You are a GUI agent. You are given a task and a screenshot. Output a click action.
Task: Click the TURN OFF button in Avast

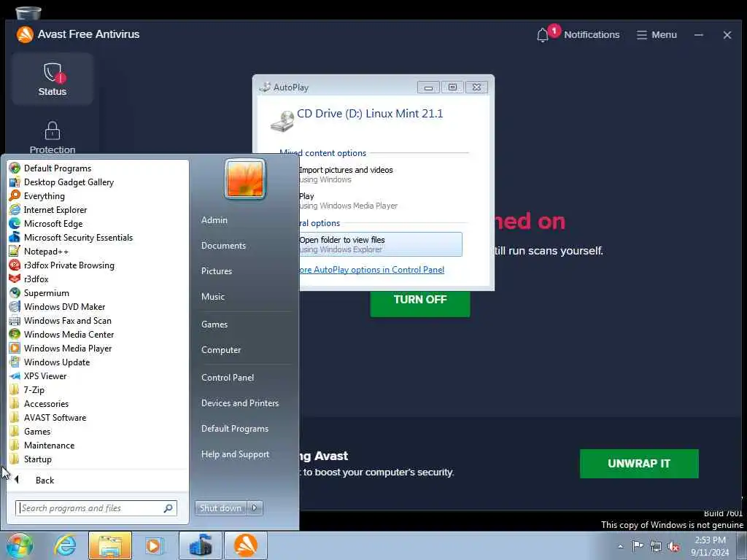coord(420,300)
